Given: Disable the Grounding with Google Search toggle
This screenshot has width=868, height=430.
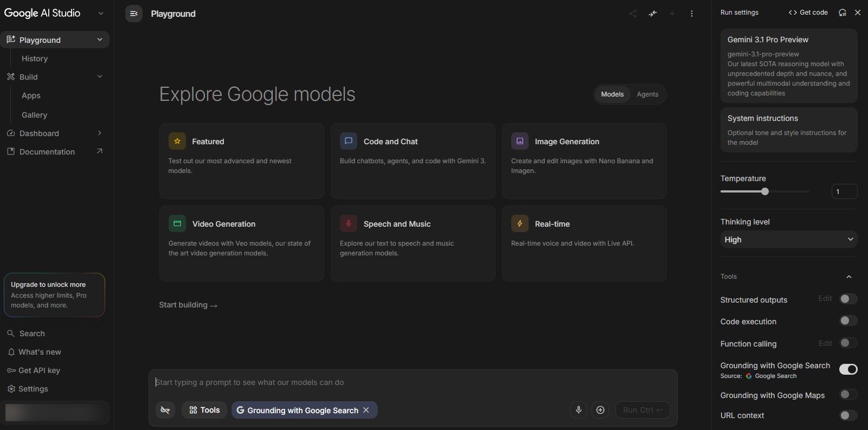Looking at the screenshot, I should coord(848,369).
